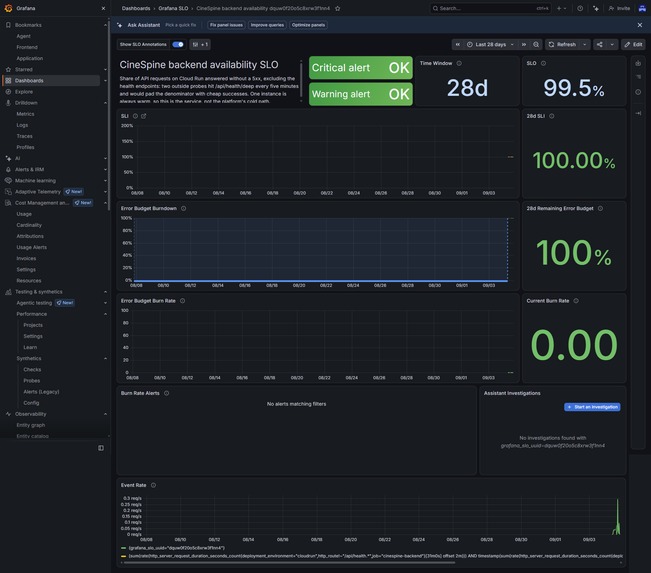
Task: Open the plus New menu dropdown
Action: pos(561,8)
